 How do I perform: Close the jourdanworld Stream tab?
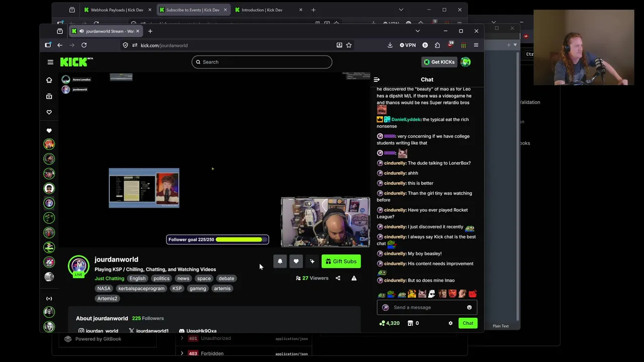(137, 31)
